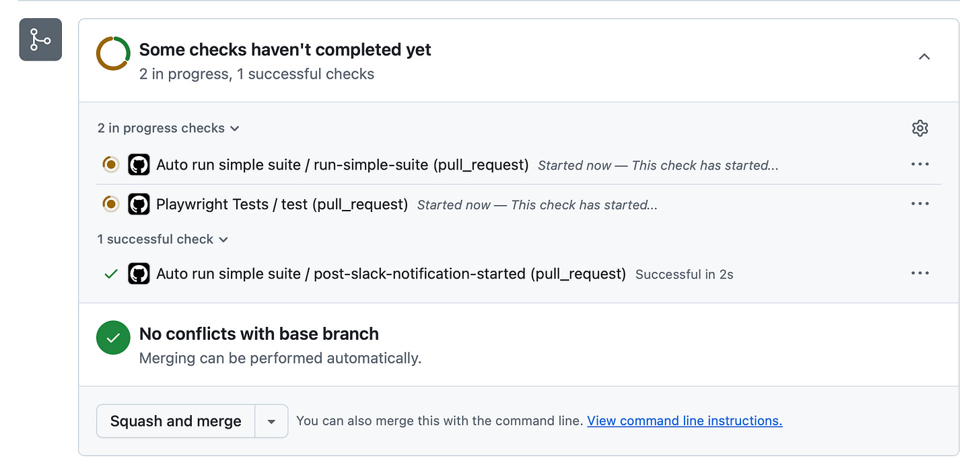Expand the '2 in progress checks' dropdown
Viewport: 980px width, 469px height.
click(168, 128)
